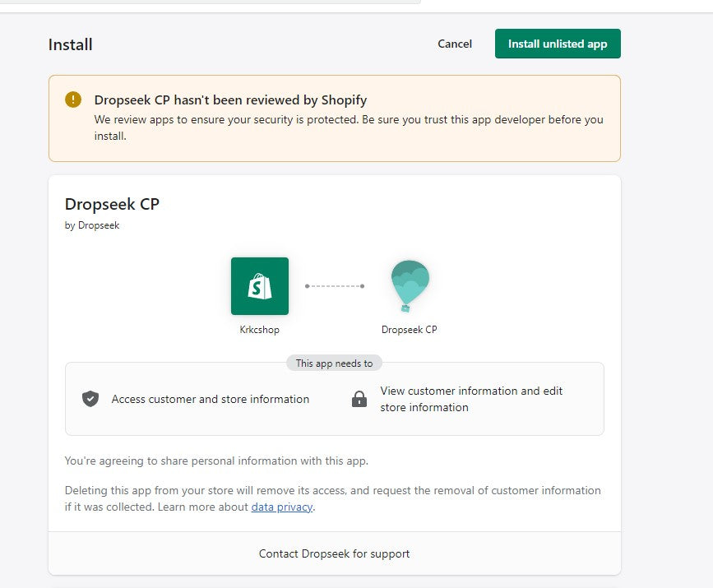This screenshot has width=713, height=588.
Task: Click the Dropseek CP label under balloon
Action: (410, 330)
